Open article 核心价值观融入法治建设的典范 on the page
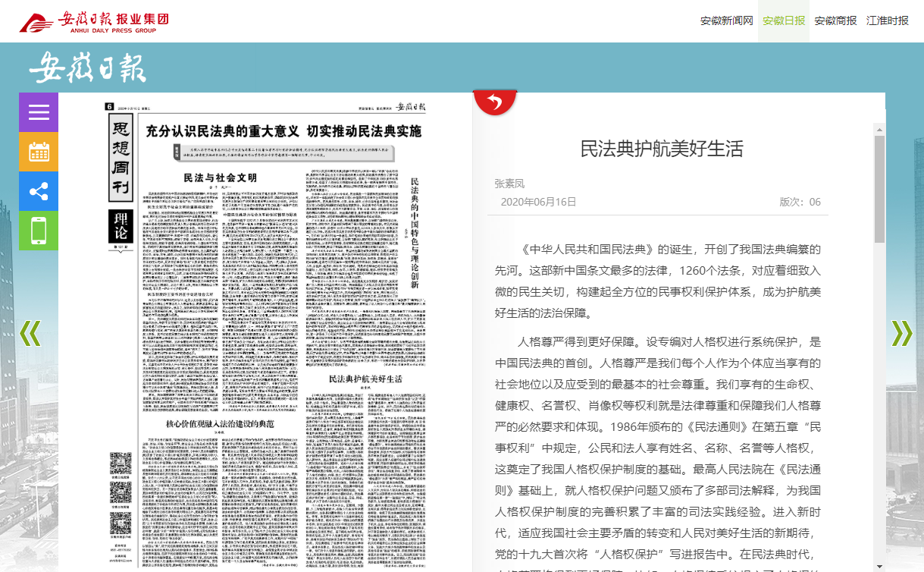The height and width of the screenshot is (572, 924). pos(219,423)
